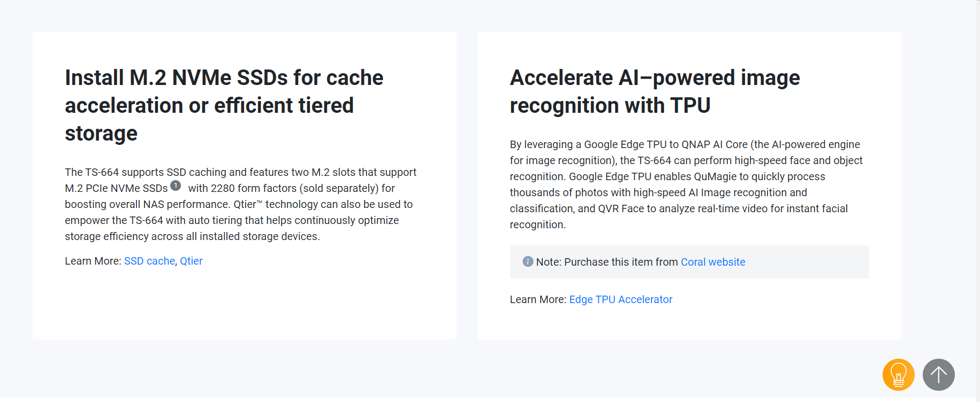Click the info icon in the purchase note

tap(528, 261)
